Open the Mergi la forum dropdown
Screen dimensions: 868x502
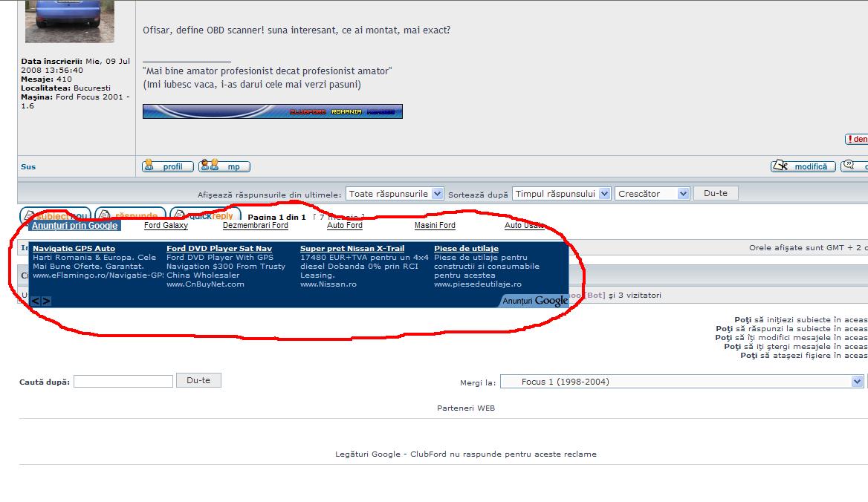coord(681,382)
